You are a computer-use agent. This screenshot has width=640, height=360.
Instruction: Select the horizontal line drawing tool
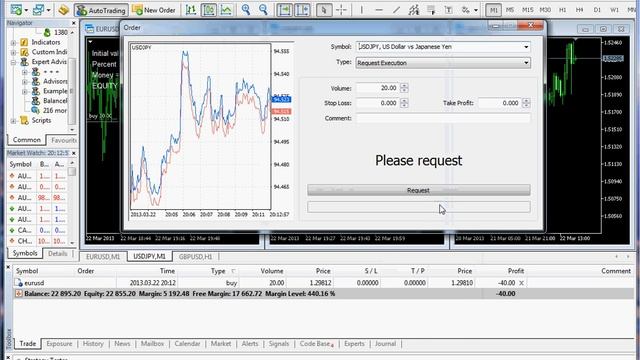click(379, 10)
